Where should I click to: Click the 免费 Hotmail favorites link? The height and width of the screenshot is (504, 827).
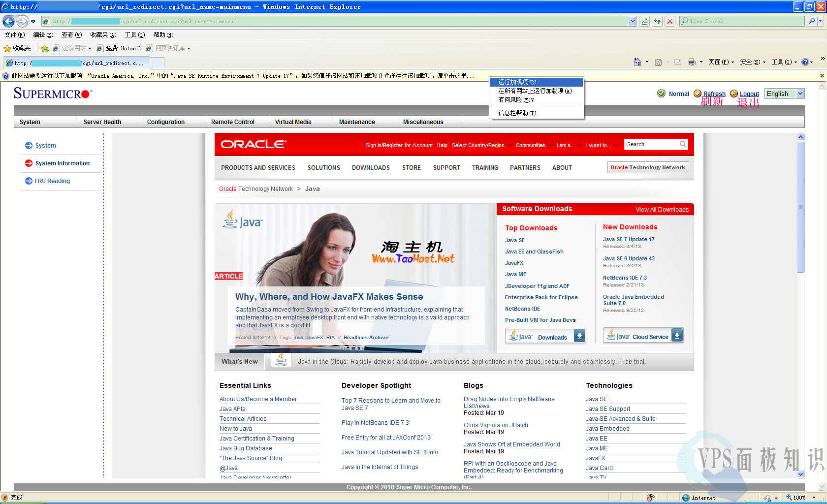[x=119, y=48]
